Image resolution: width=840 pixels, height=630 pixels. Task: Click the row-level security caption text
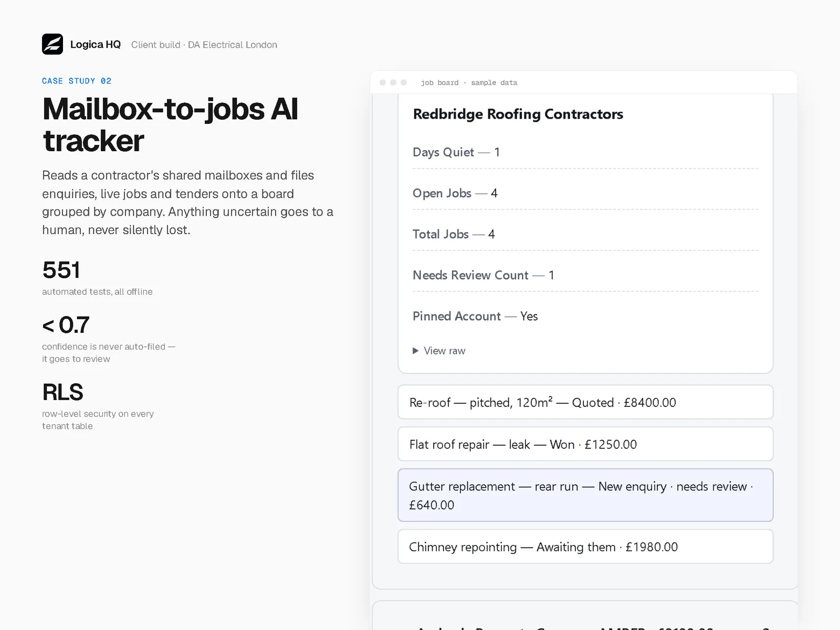[98, 420]
